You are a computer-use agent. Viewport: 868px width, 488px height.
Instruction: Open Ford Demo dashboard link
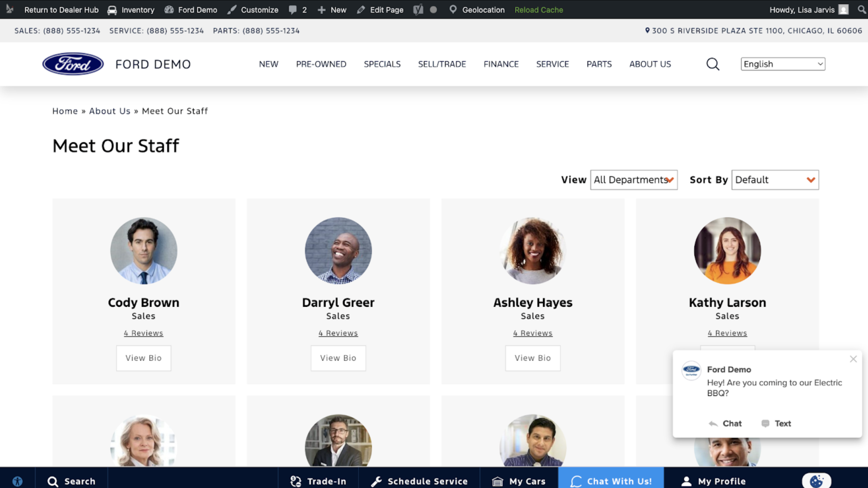pos(191,10)
